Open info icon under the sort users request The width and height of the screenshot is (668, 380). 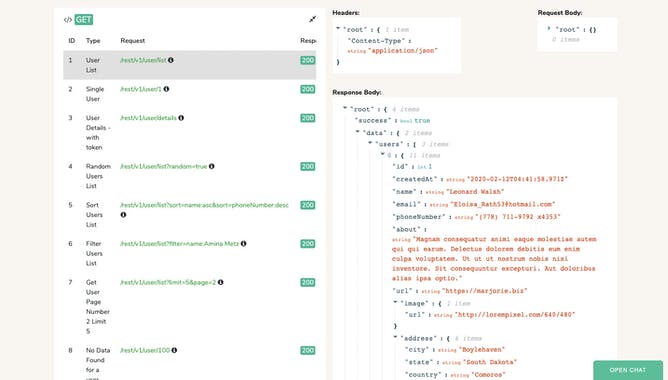[123, 215]
